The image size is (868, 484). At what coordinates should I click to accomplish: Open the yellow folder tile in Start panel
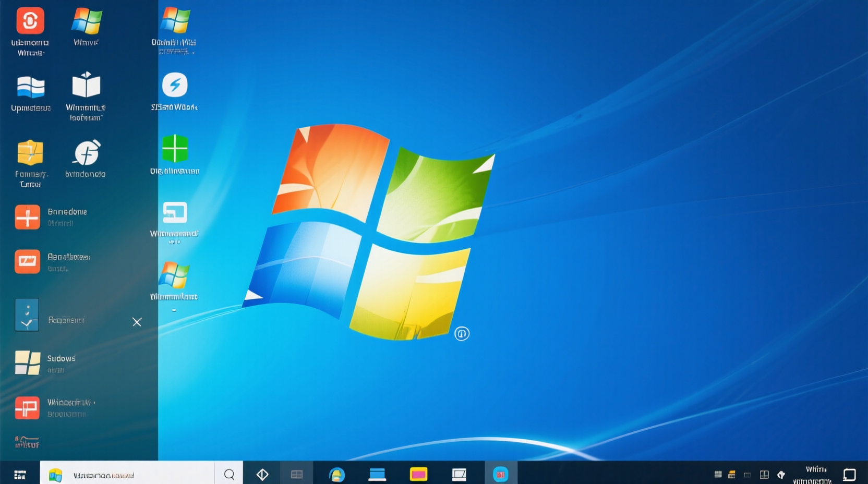click(30, 153)
